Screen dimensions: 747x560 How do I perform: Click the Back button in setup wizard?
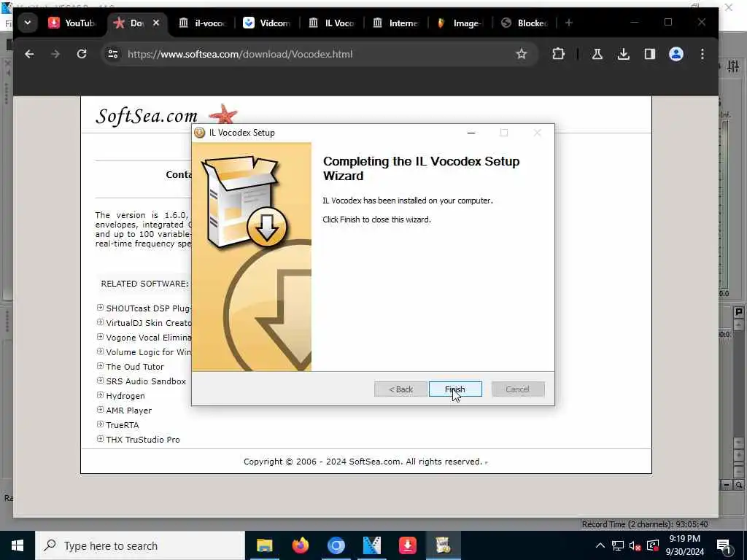400,389
